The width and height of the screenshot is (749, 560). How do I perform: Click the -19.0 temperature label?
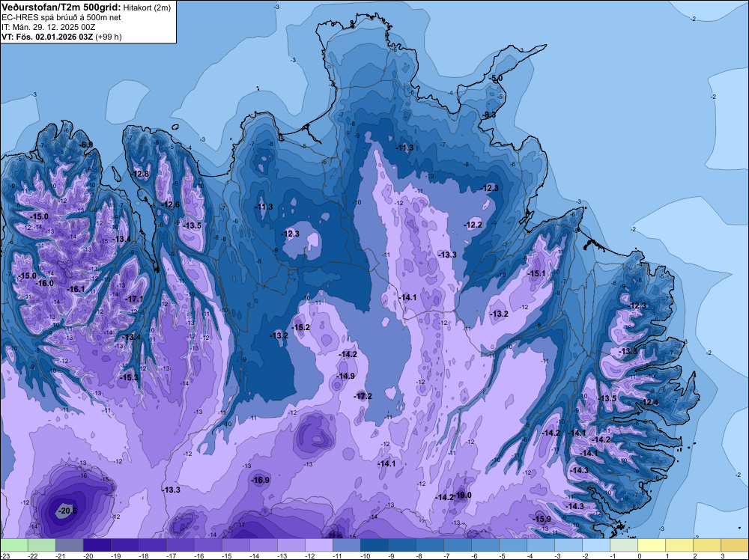click(x=462, y=495)
